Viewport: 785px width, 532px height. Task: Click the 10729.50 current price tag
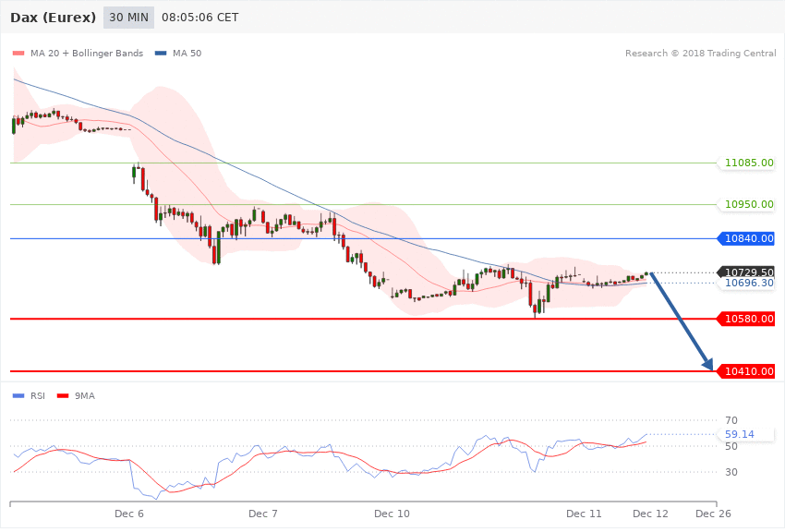(x=746, y=272)
